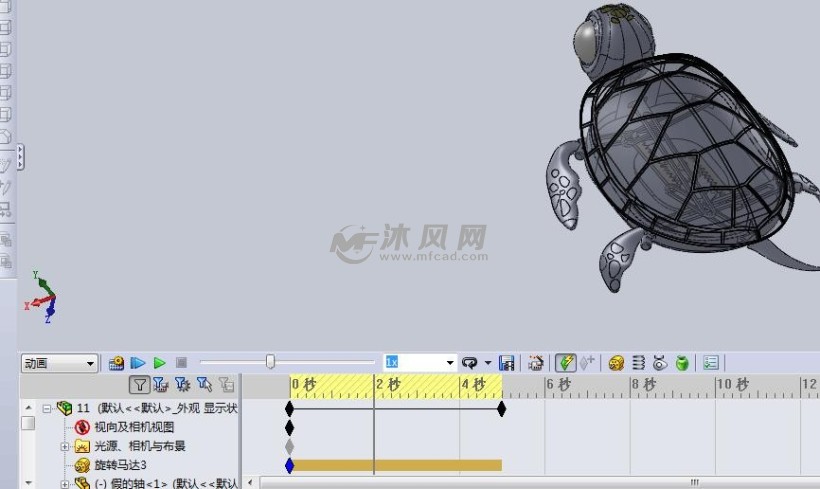Click the Calculate motion study icon
This screenshot has height=489, width=820.
116,363
